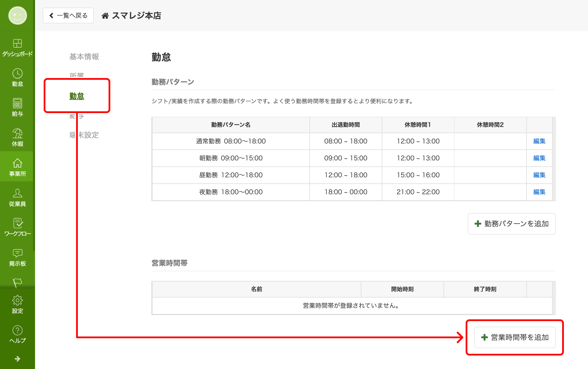Edit the 通常勤務 08:00〜18:00 pattern
Screen dimensions: 588x369
coord(539,141)
